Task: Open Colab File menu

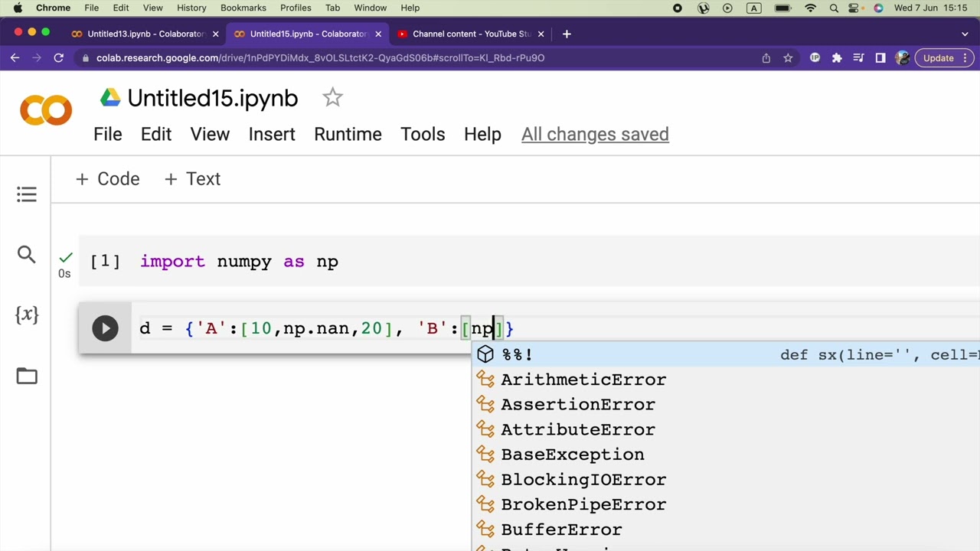Action: (x=108, y=134)
